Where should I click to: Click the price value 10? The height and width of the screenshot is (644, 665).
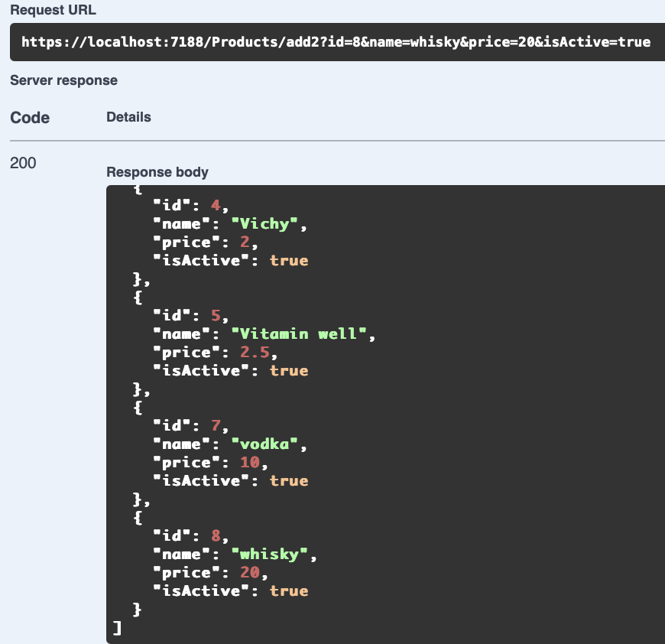click(250, 463)
